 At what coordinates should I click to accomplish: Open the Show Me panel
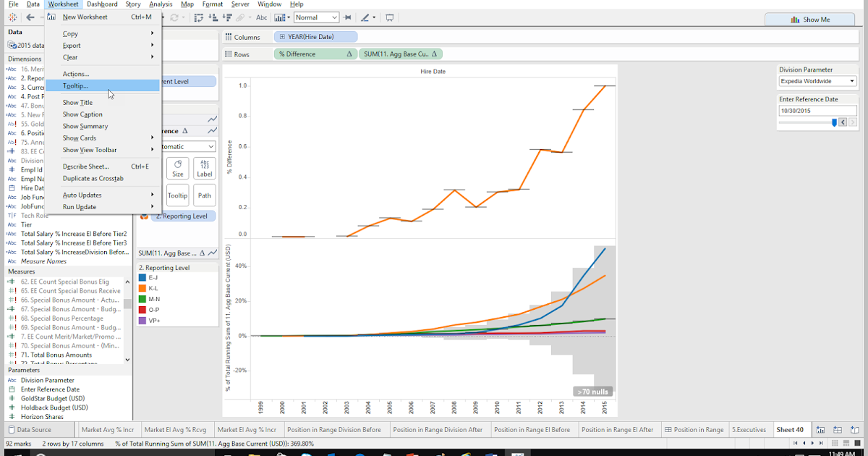(x=809, y=19)
